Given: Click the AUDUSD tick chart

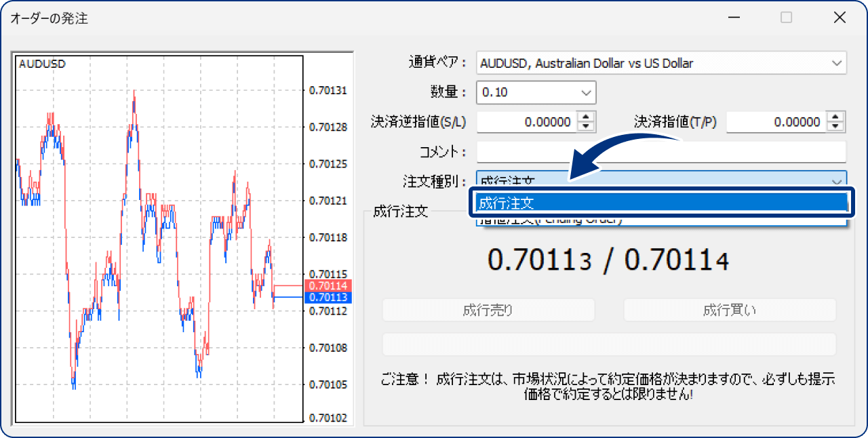Looking at the screenshot, I should pos(159,237).
